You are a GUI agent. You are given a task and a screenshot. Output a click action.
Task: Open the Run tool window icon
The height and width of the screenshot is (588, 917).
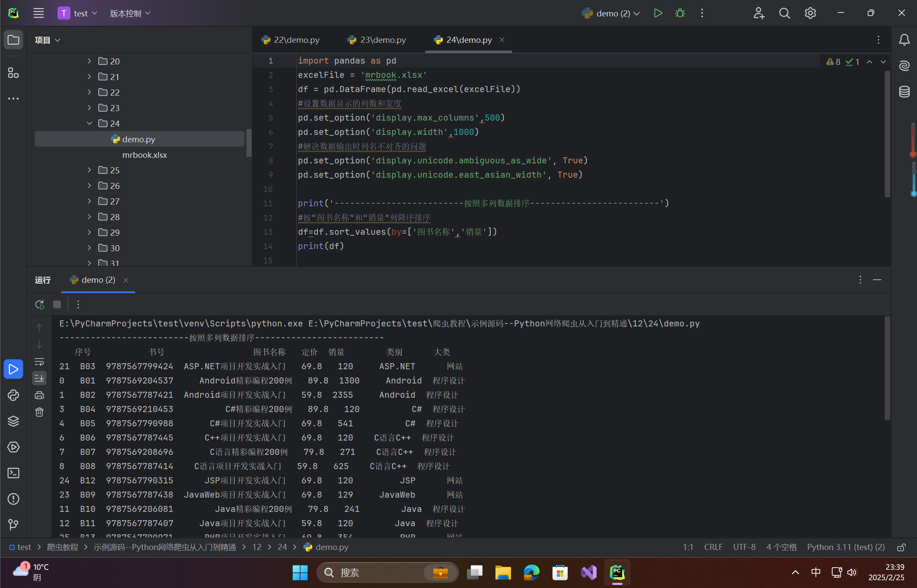pyautogui.click(x=13, y=369)
